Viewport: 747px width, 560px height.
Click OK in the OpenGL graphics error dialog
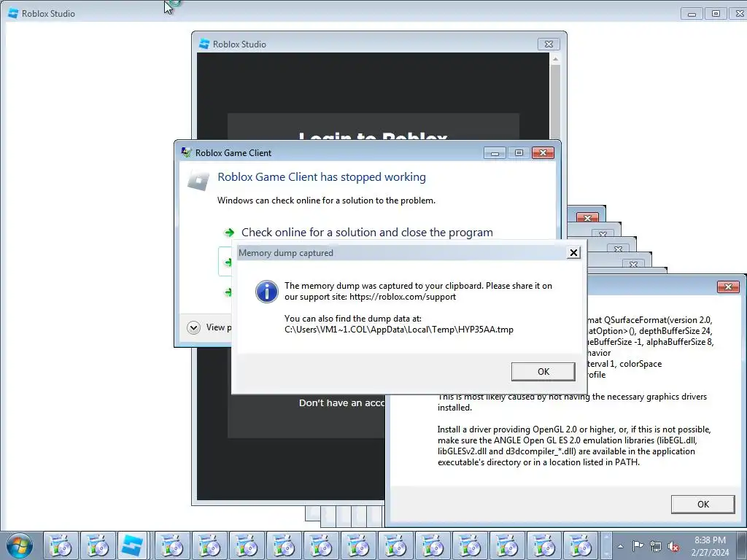pos(703,505)
